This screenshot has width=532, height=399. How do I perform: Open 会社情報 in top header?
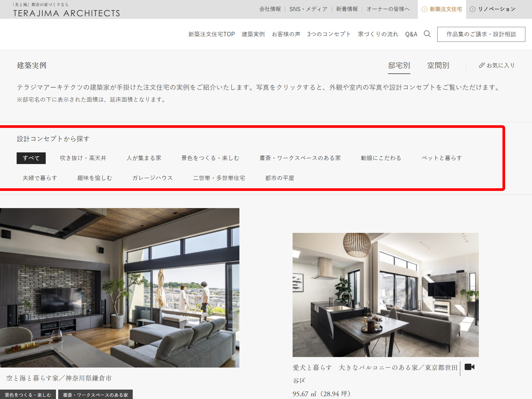pyautogui.click(x=270, y=9)
